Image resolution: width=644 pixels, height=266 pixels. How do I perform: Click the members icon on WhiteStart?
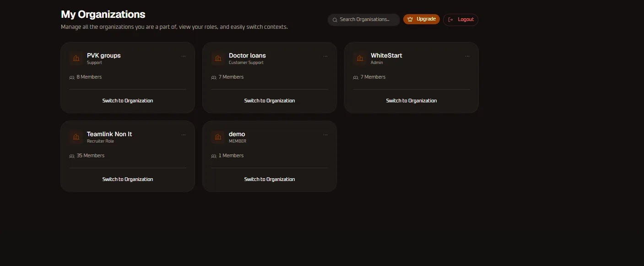point(356,77)
